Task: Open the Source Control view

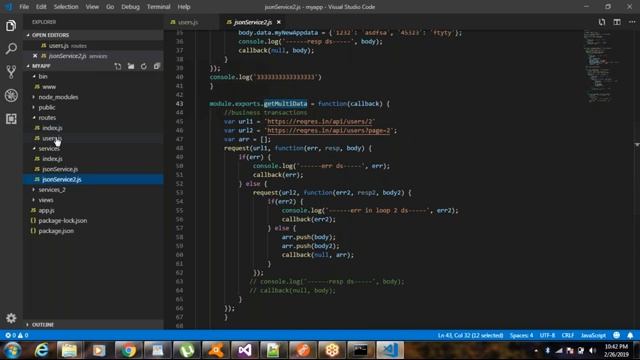Action: coord(11,72)
